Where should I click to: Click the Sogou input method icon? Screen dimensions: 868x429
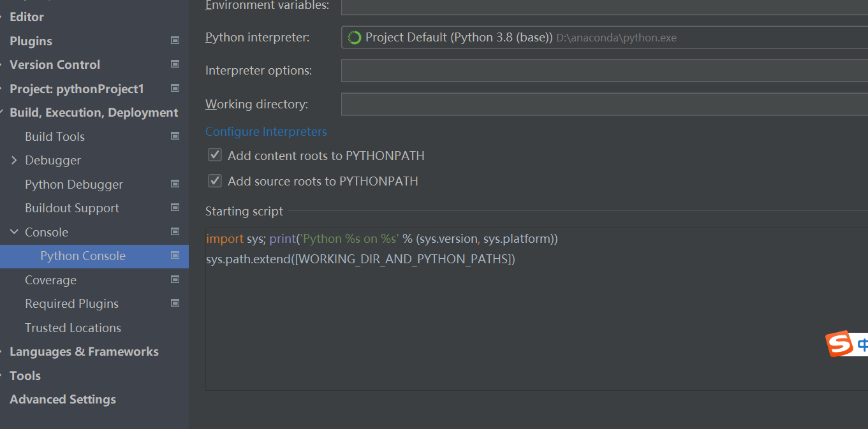[839, 344]
